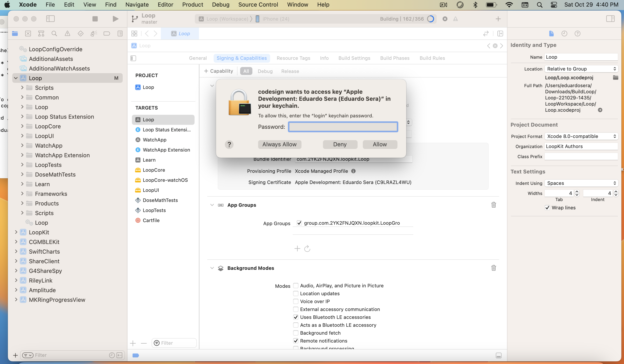Enable Location updates mode
Viewport: 624px width, 364px height.
[x=296, y=293]
